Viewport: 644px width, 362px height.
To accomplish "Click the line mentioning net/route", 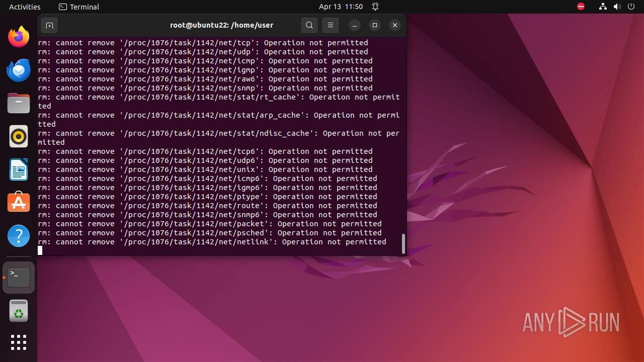I will (207, 206).
